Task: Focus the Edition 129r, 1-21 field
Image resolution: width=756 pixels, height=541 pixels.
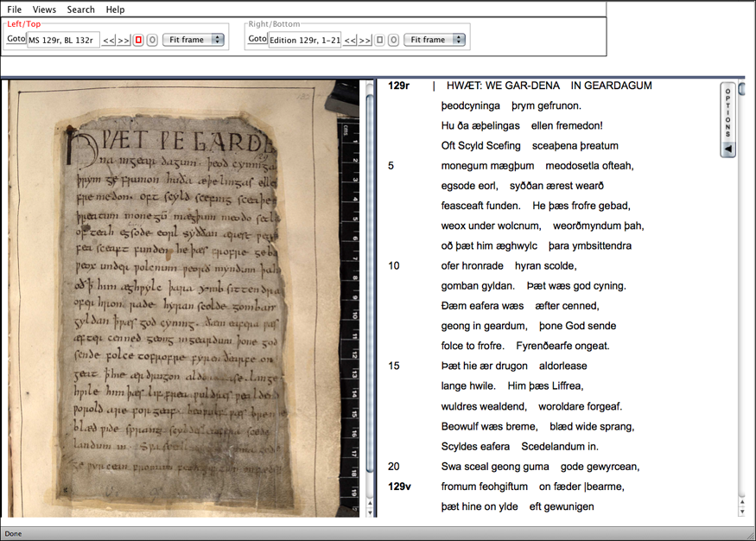Action: 305,40
